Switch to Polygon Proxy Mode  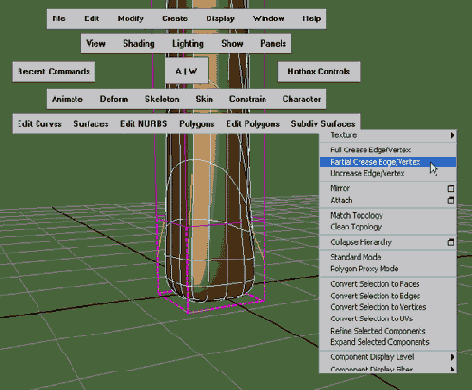(388, 269)
